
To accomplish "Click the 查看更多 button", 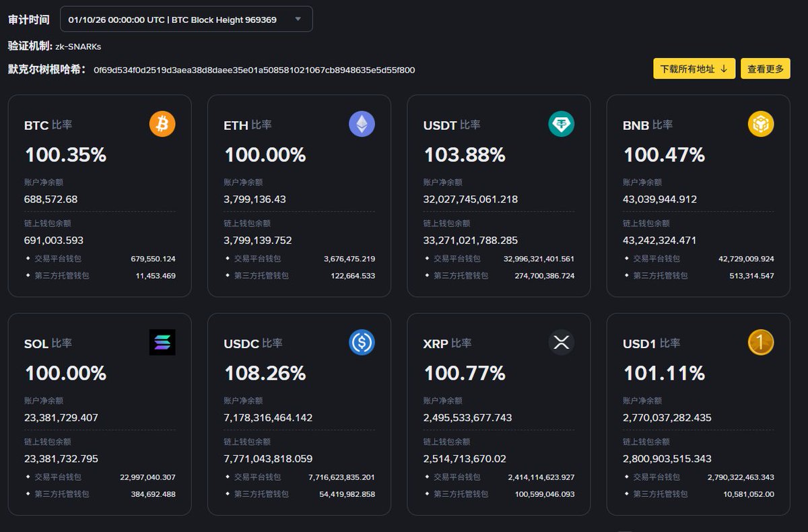I will point(766,69).
